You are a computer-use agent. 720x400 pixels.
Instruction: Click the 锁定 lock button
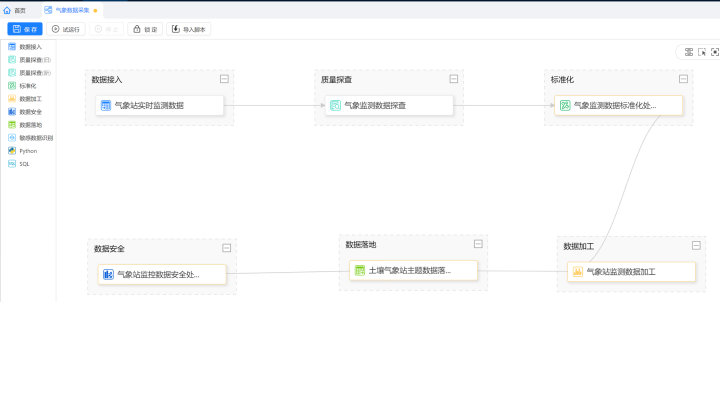coord(145,29)
